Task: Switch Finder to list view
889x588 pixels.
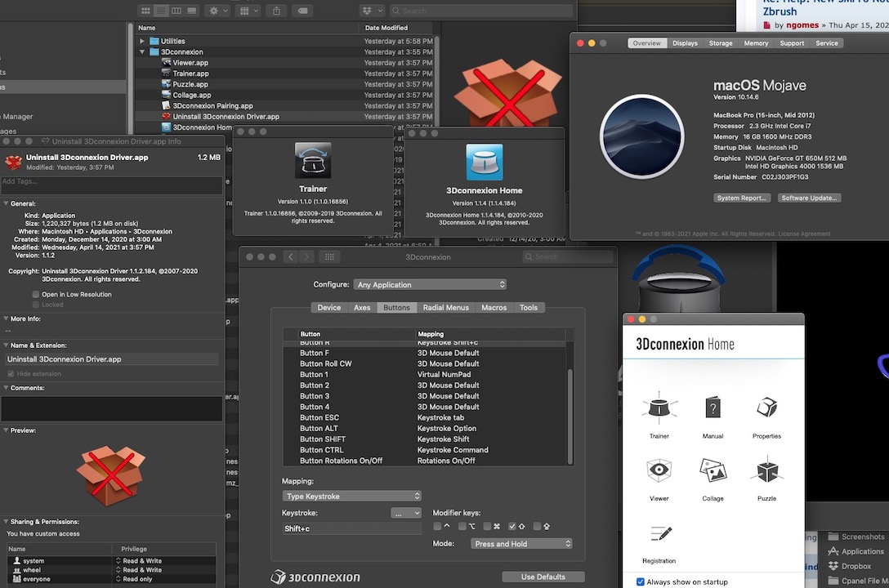Action: (x=161, y=11)
